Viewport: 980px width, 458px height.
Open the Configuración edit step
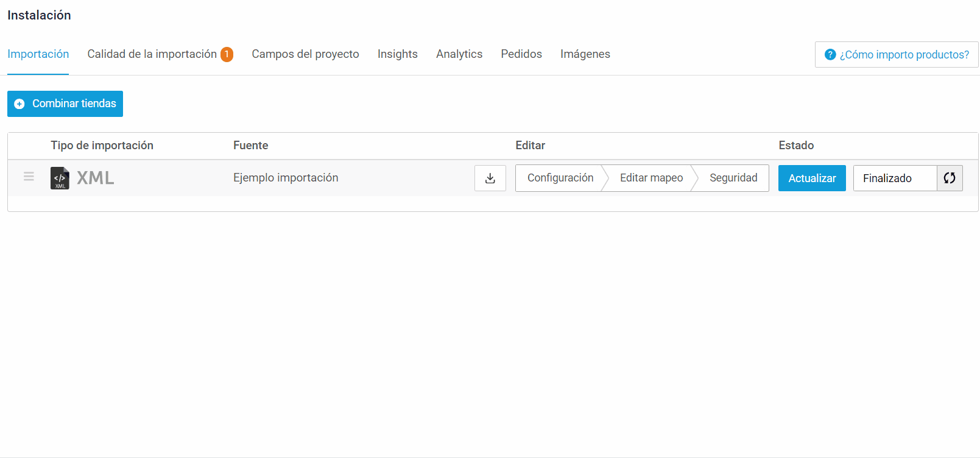(x=560, y=178)
